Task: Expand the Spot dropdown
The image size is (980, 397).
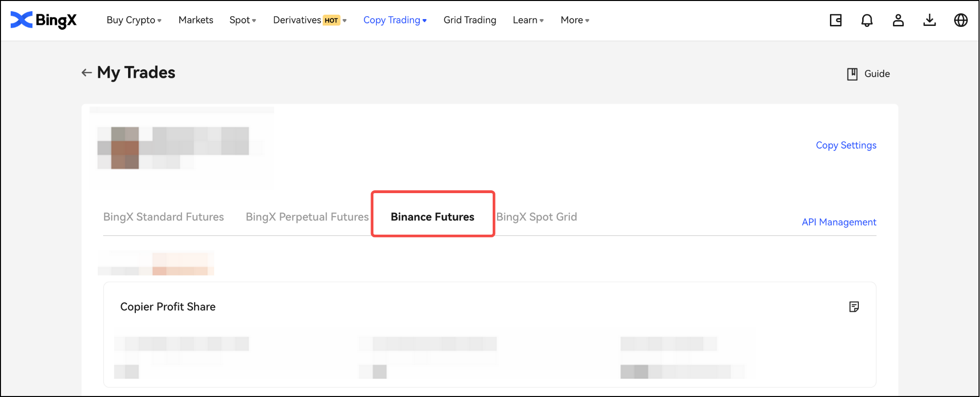Action: coord(243,20)
